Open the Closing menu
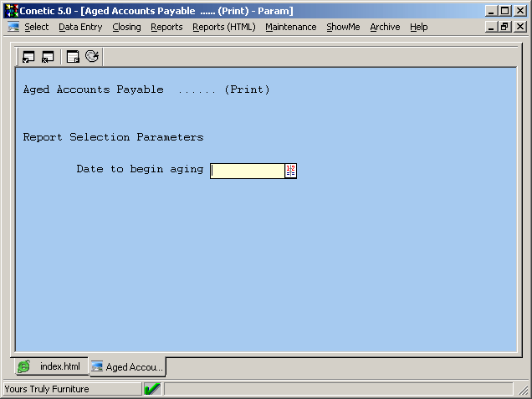Viewport: 532px width, 399px height. (x=126, y=27)
